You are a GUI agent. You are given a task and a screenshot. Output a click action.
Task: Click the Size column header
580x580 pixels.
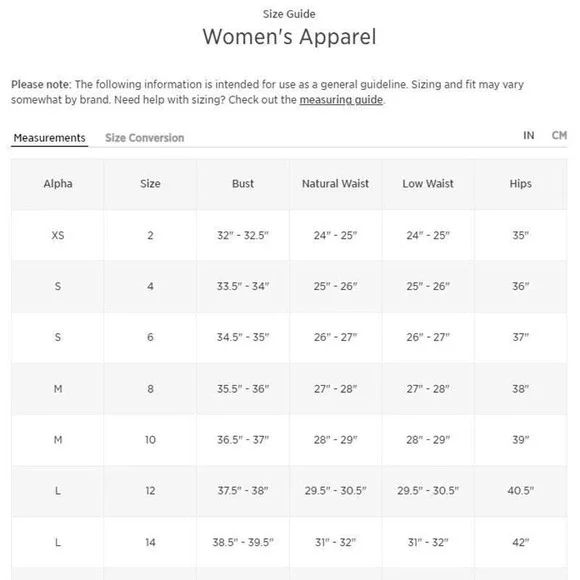click(x=150, y=184)
